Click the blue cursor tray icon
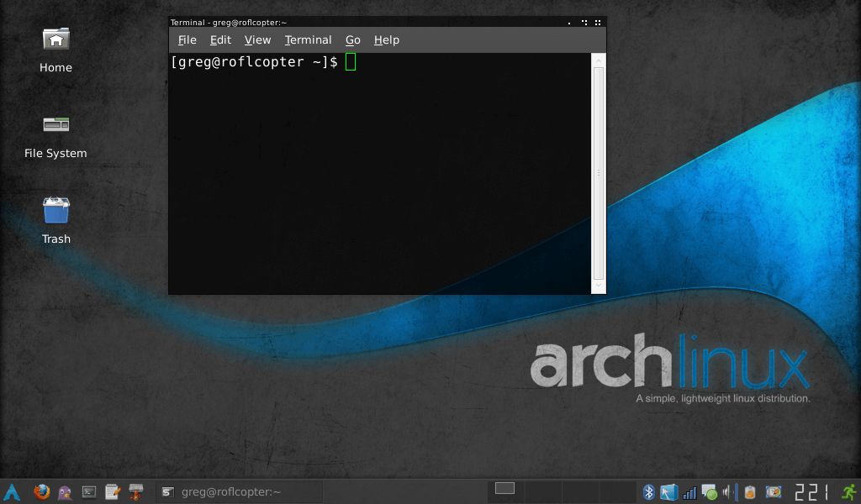This screenshot has height=504, width=861. [668, 492]
